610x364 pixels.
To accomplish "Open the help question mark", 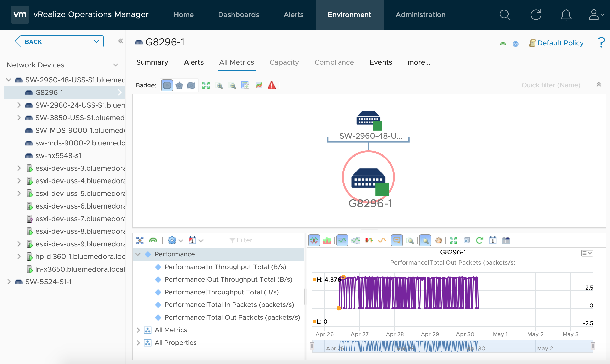I will coord(601,42).
